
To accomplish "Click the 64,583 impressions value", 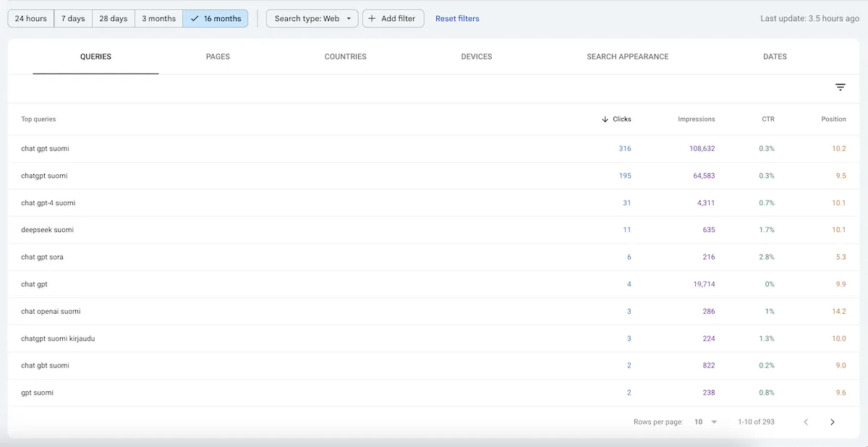I will tap(704, 176).
